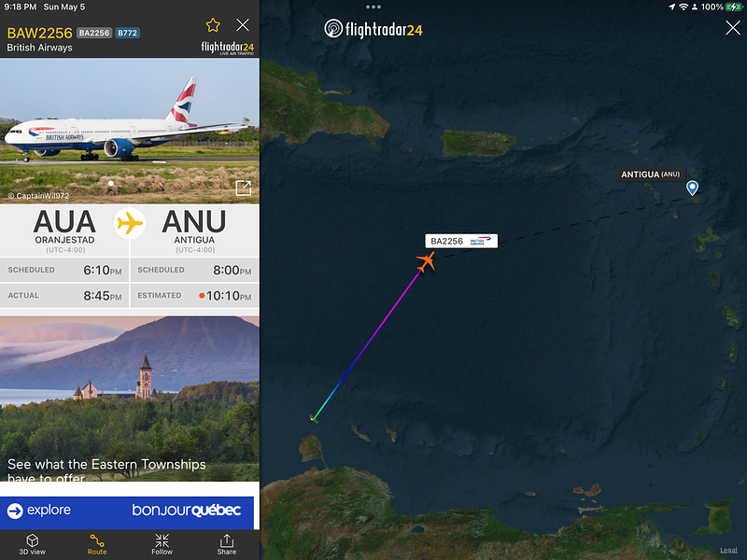
Task: Close the flight details panel
Action: 243,25
